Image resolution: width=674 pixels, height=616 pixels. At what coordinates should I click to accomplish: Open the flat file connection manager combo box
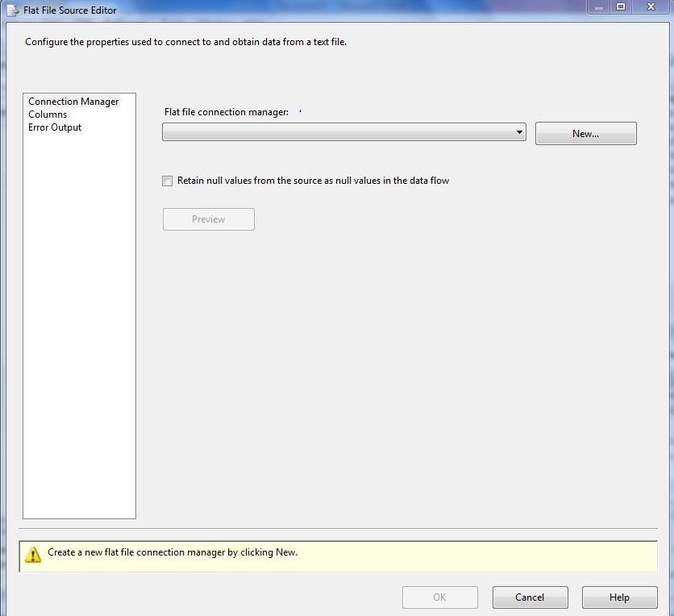pyautogui.click(x=339, y=132)
